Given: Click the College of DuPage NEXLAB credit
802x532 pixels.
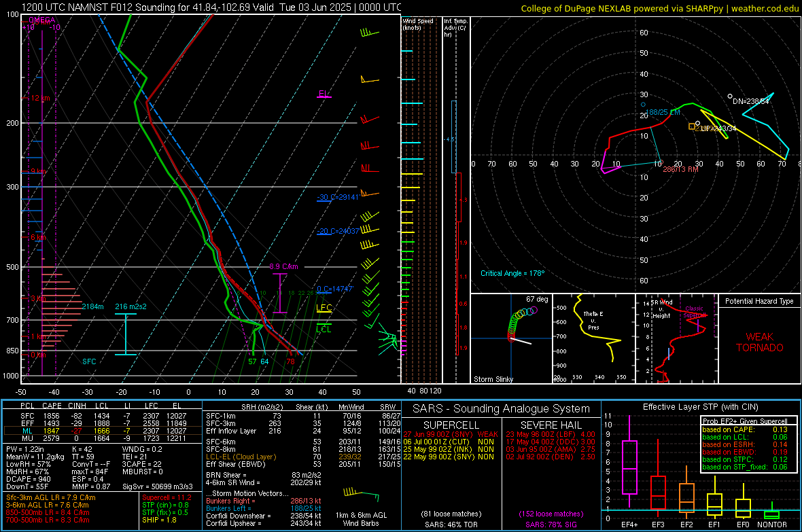Looking at the screenshot, I should (x=659, y=8).
